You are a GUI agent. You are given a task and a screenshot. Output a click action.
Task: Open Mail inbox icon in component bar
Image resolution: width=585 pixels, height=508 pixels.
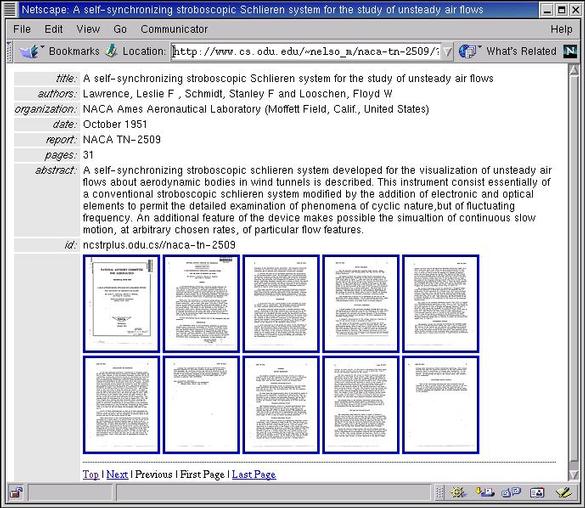[485, 493]
